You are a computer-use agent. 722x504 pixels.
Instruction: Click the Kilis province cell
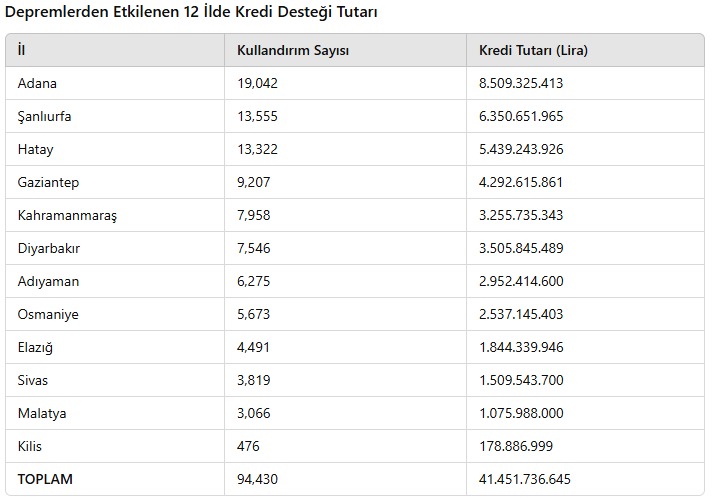30,446
